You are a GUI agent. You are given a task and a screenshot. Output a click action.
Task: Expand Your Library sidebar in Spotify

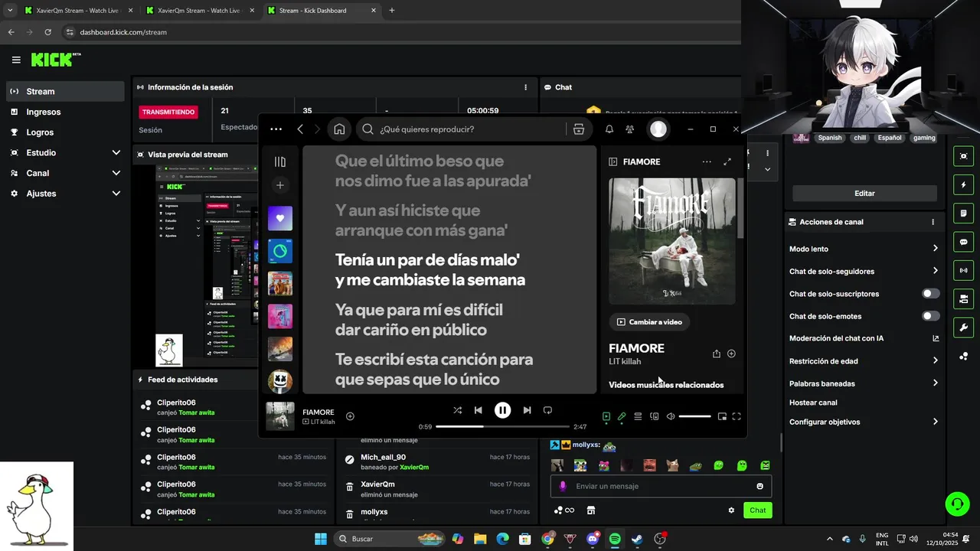point(280,161)
